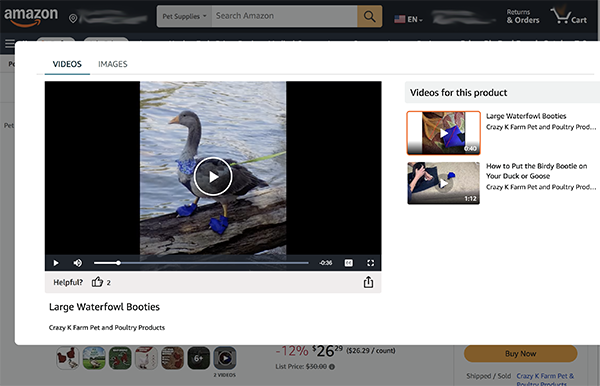The width and height of the screenshot is (600, 386).
Task: Open Returns & Orders
Action: click(x=523, y=16)
